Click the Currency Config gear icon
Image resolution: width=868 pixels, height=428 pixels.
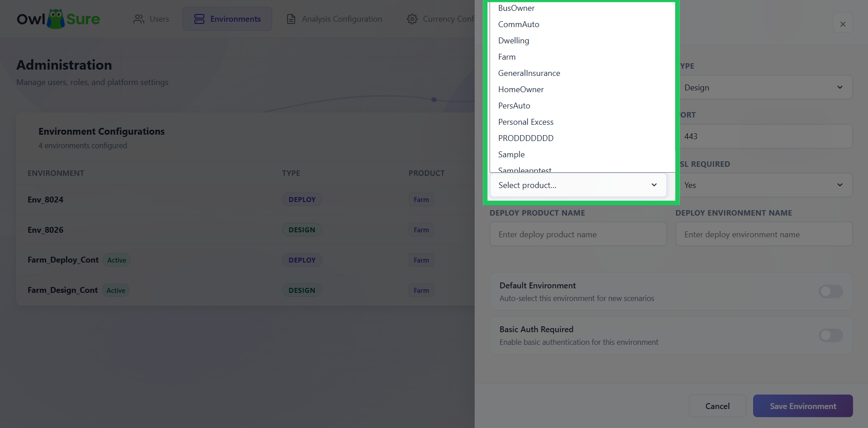pyautogui.click(x=412, y=19)
